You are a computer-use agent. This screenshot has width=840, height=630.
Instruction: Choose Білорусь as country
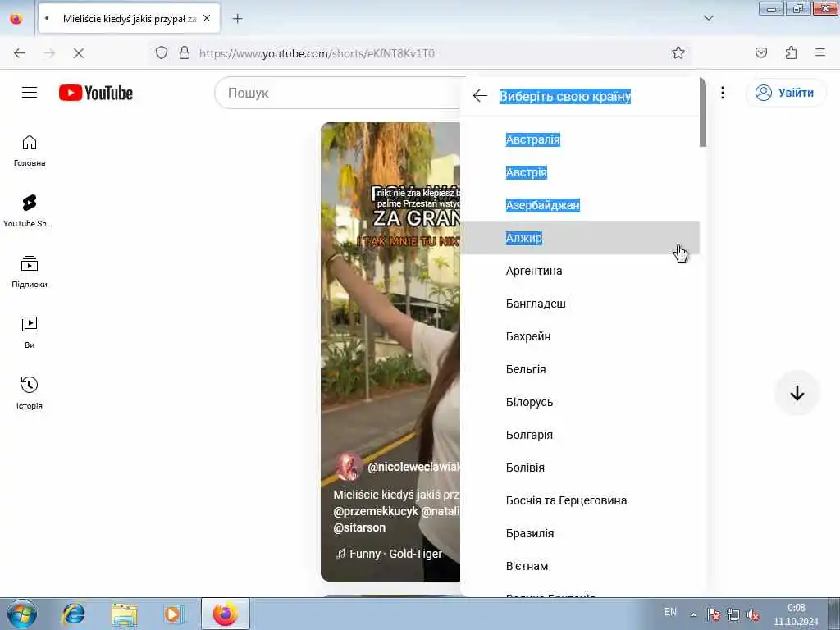click(x=580, y=402)
